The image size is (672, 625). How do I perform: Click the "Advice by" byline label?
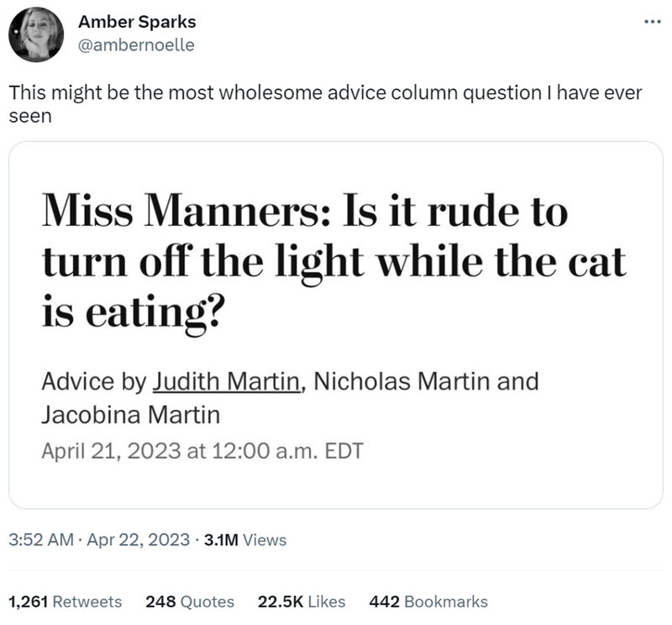(92, 381)
